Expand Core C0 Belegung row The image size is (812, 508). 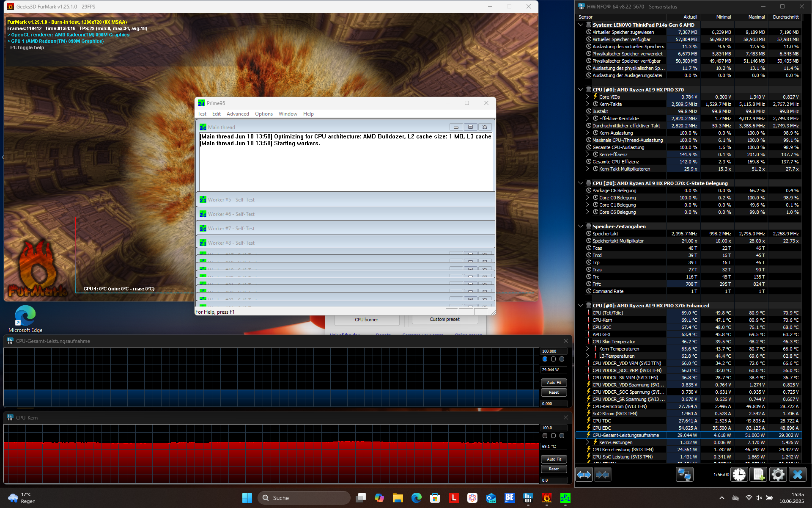coord(587,198)
